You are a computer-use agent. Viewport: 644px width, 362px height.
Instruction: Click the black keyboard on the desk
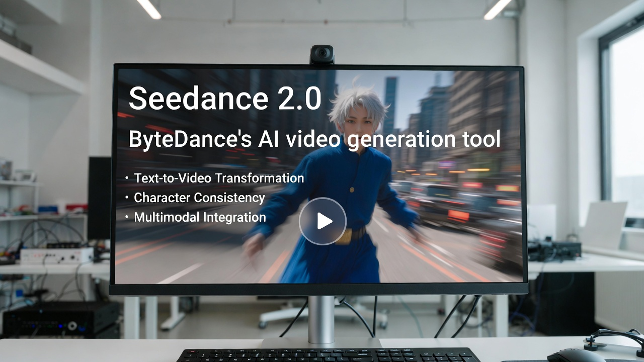[327, 355]
